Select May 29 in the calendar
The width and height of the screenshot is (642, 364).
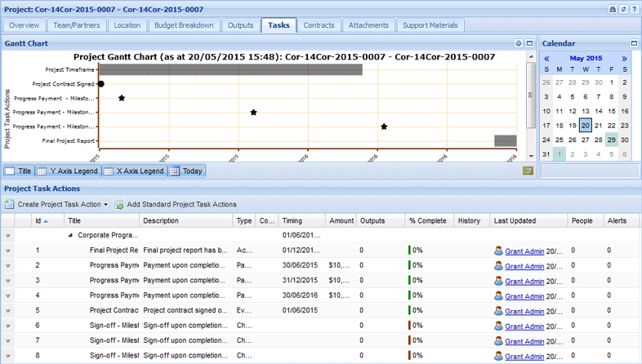(x=611, y=140)
